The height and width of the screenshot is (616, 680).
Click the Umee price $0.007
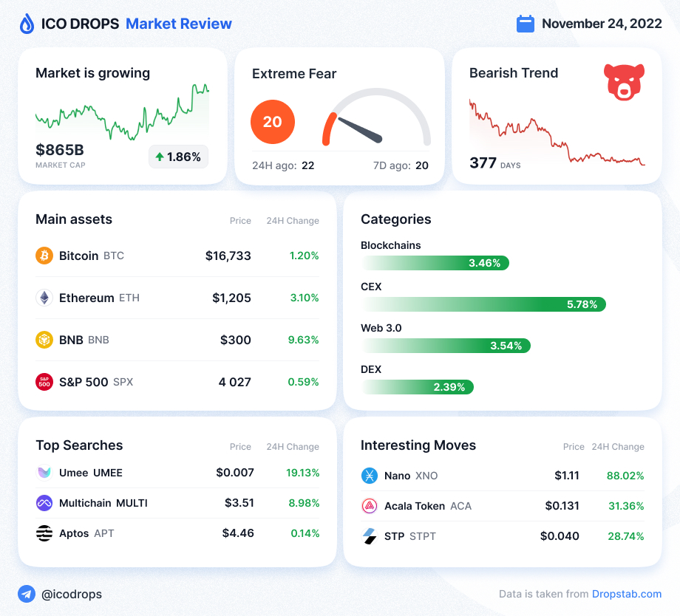pyautogui.click(x=235, y=473)
